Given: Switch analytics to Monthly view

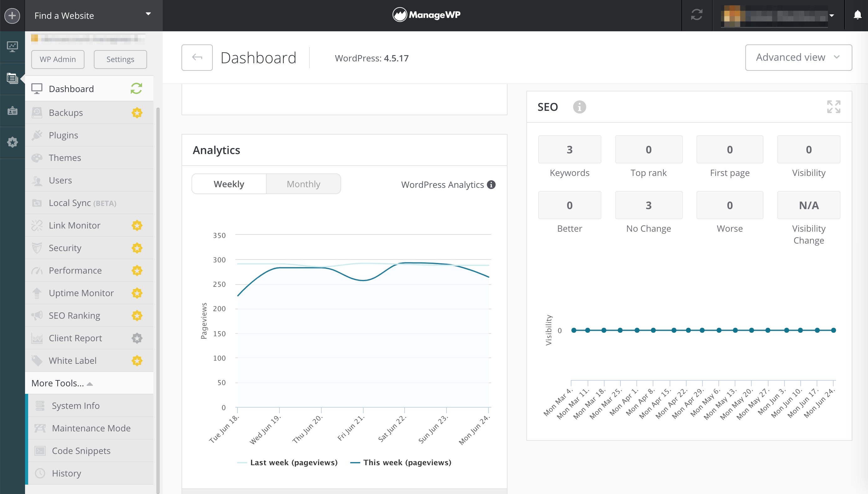Looking at the screenshot, I should 304,184.
